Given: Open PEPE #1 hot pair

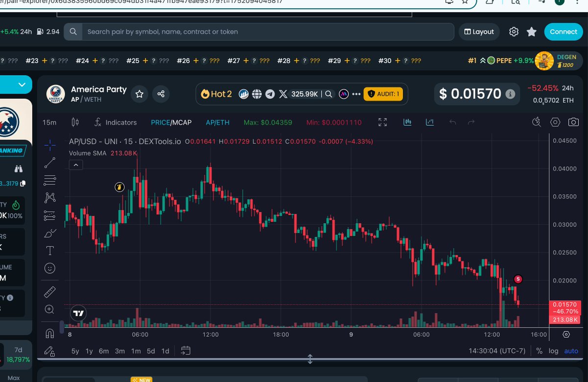Looking at the screenshot, I should [501, 61].
